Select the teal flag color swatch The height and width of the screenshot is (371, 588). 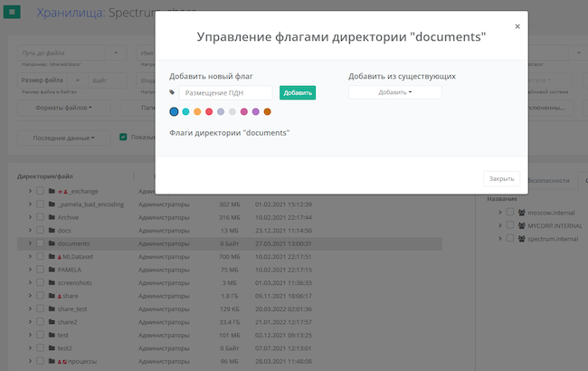(x=185, y=111)
